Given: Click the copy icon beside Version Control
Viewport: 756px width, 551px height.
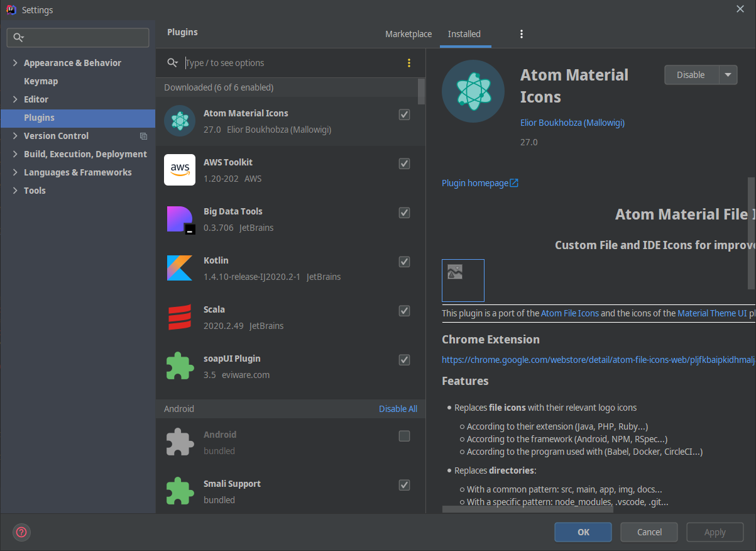Looking at the screenshot, I should pyautogui.click(x=143, y=136).
